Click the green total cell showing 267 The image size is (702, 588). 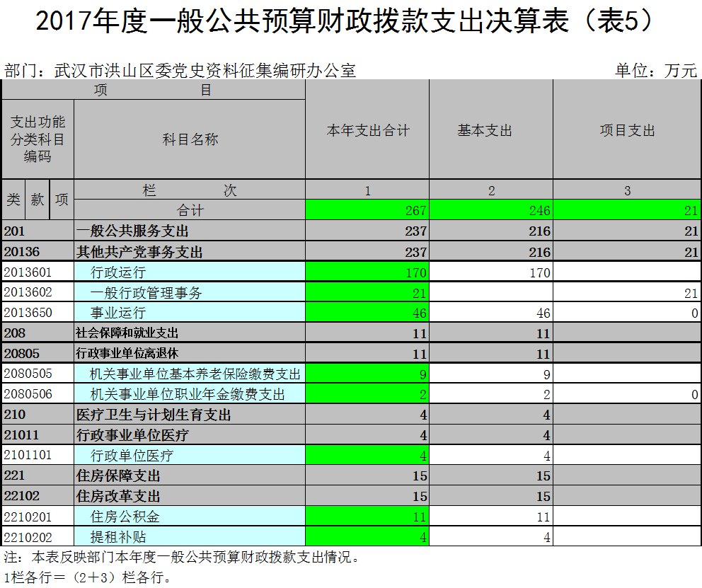[367, 211]
